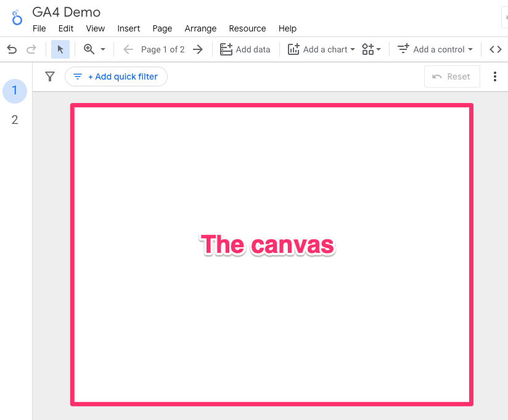Go to previous page arrow
Screen dimensions: 508x420
pos(128,49)
